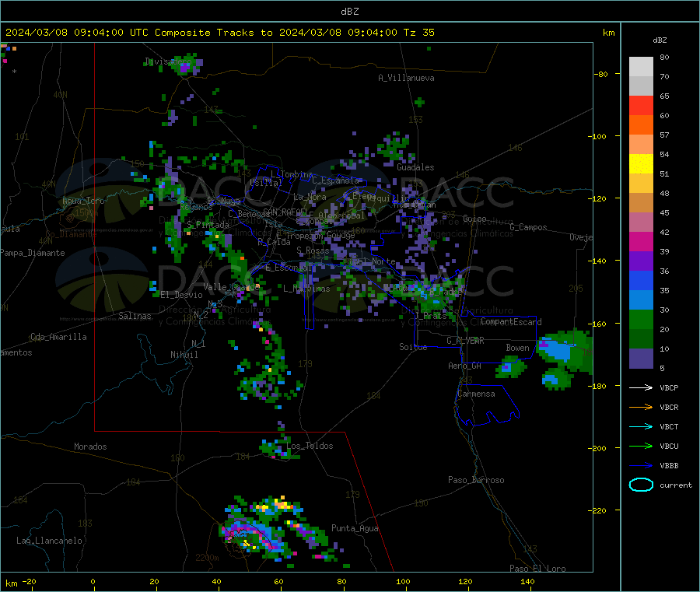Click the Divisadero map label
This screenshot has height=592, width=700.
pyautogui.click(x=168, y=61)
